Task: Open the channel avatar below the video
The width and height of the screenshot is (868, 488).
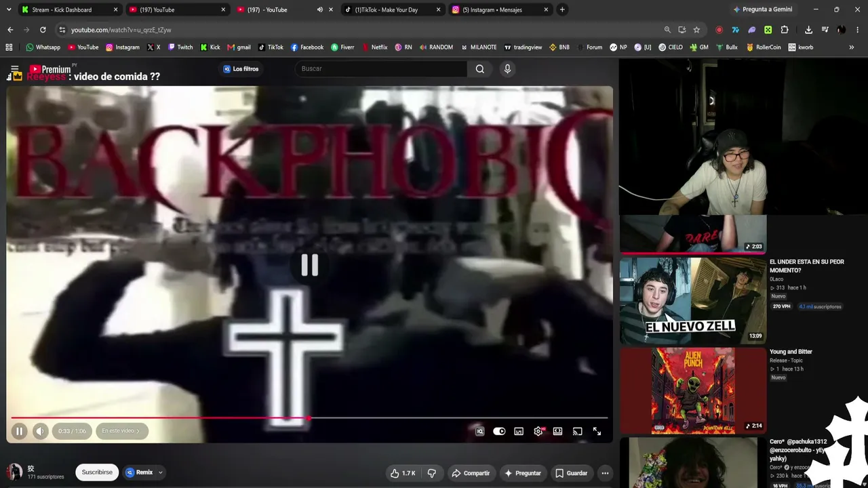Action: coord(14,472)
